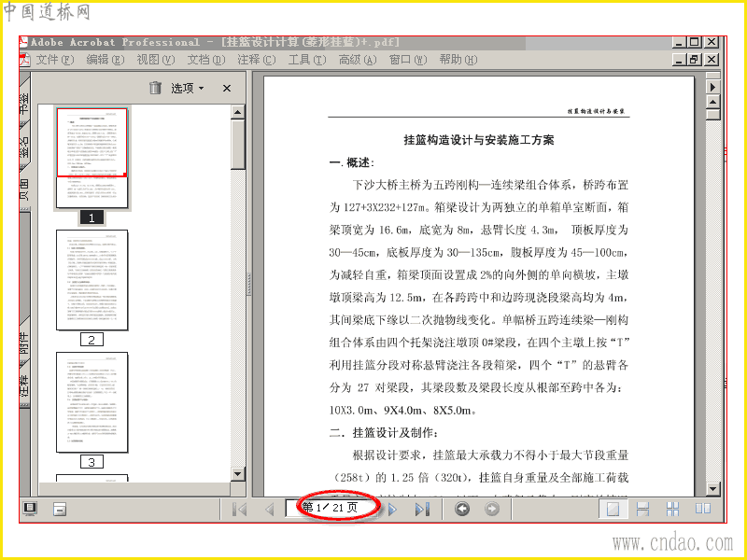Click thumbnail panel scroll down arrow
Image resolution: width=747 pixels, height=560 pixels.
pyautogui.click(x=238, y=473)
